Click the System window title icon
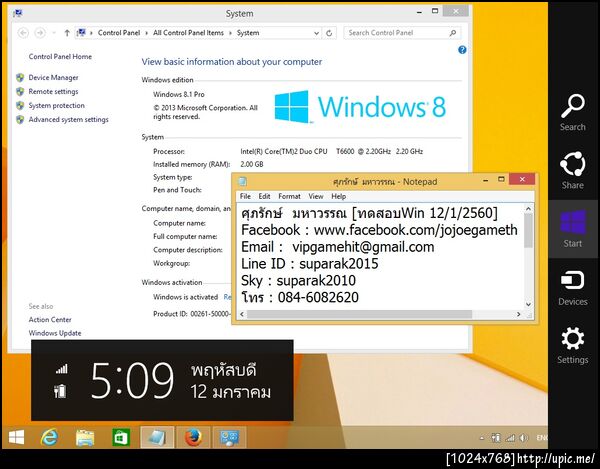The image size is (600, 469). coord(18,13)
